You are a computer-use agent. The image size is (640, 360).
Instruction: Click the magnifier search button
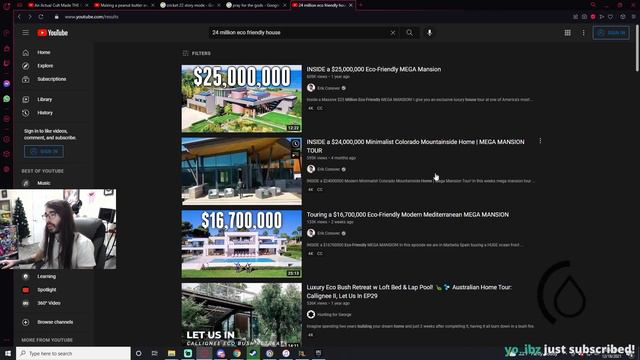[x=409, y=33]
